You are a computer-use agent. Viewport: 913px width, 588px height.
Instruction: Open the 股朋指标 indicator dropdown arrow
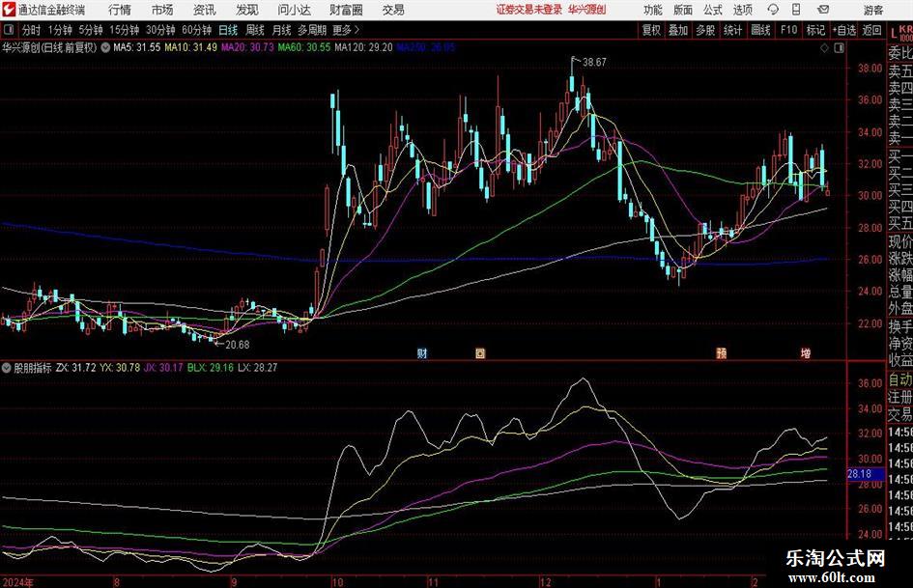(7, 368)
